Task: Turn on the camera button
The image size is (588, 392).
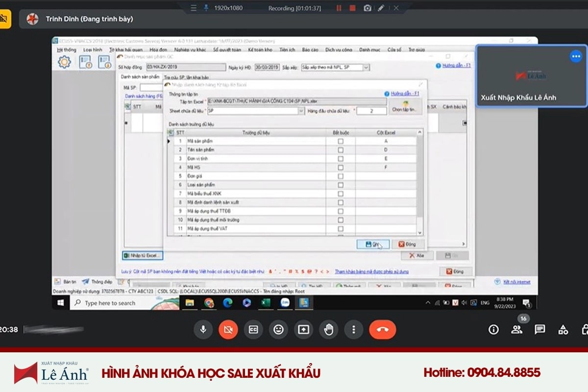Action: tap(228, 330)
